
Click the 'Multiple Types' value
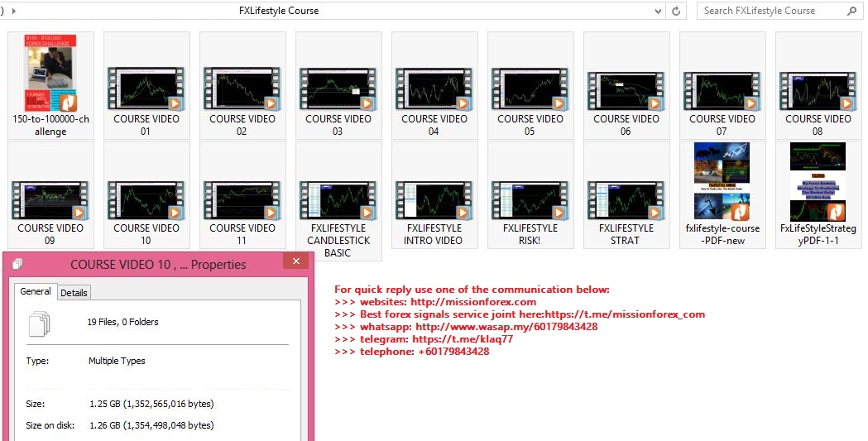(117, 361)
